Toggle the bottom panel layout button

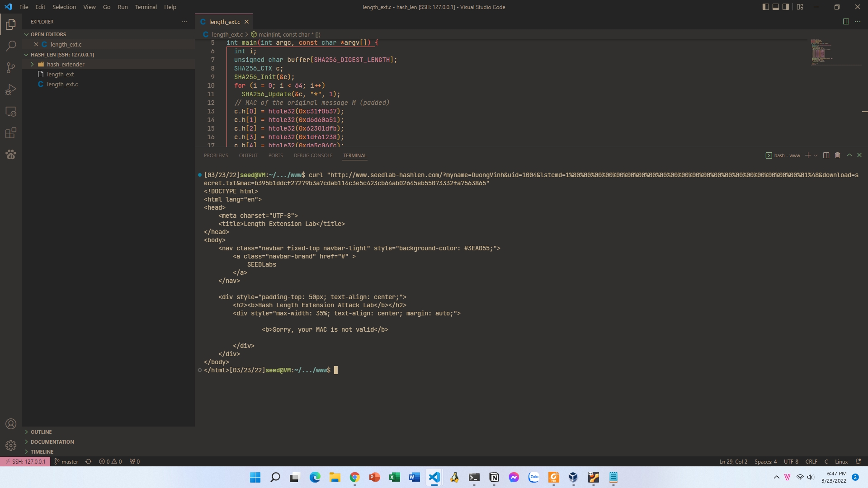[776, 7]
